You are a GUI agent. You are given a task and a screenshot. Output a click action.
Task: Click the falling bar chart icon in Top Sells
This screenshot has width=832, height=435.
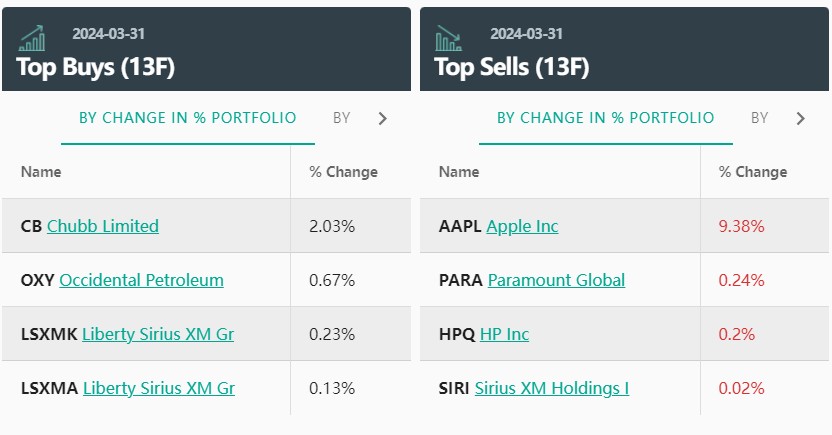point(449,39)
